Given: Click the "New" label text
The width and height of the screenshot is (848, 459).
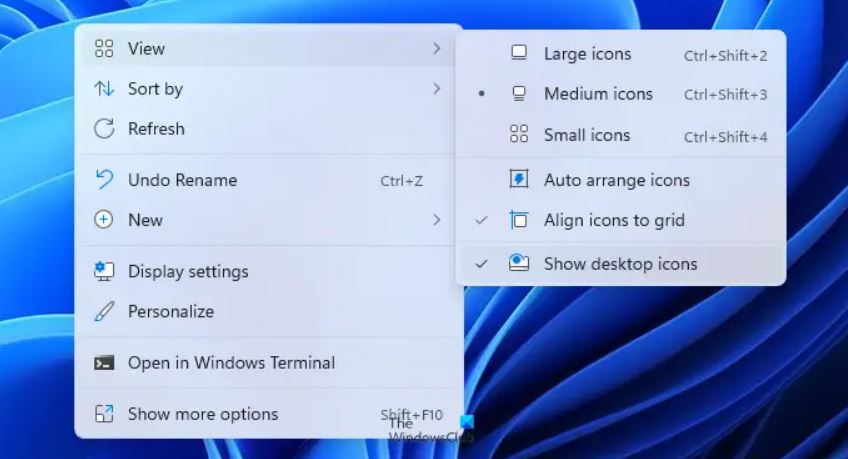Looking at the screenshot, I should [145, 220].
